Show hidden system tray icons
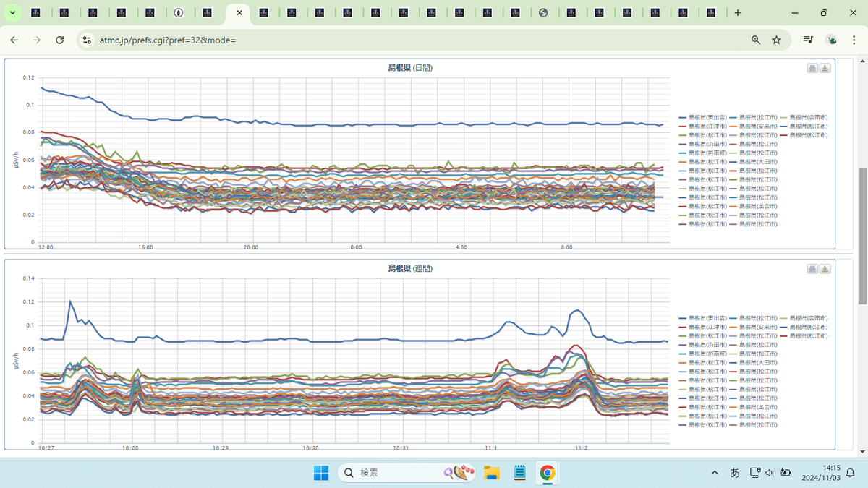The image size is (868, 488). point(715,473)
